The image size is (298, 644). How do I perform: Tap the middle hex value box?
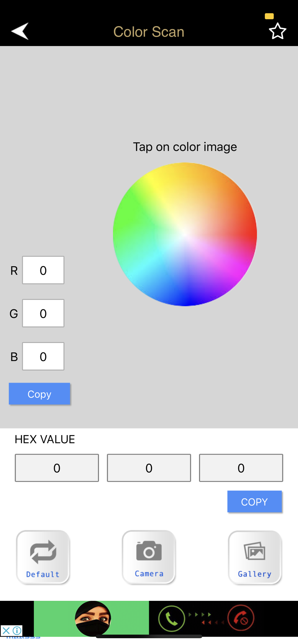[x=149, y=468]
